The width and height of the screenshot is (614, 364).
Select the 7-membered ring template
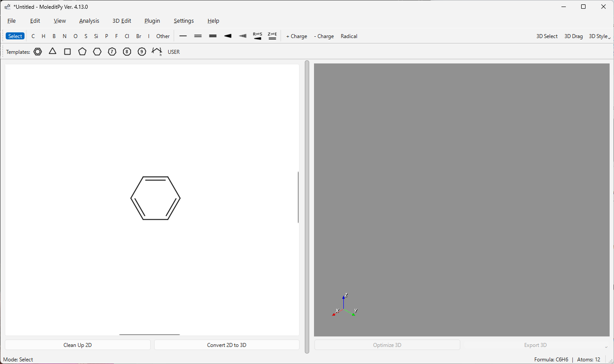(112, 52)
